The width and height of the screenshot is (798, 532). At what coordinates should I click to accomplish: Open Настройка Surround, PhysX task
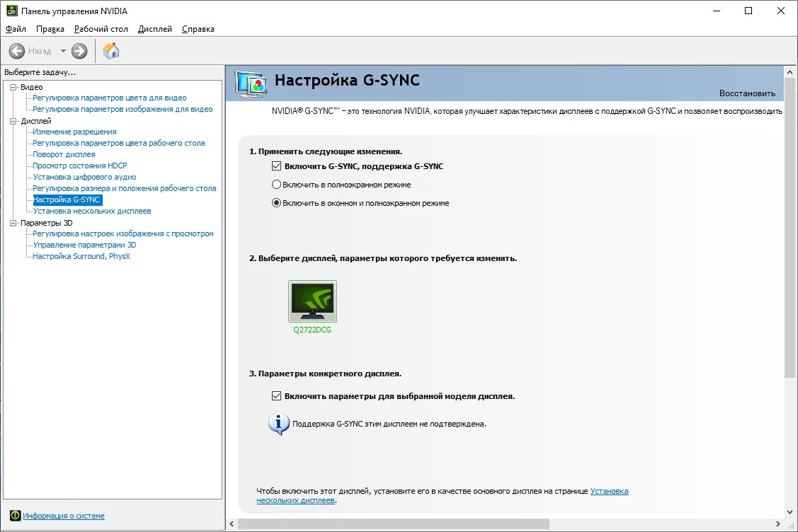(81, 256)
